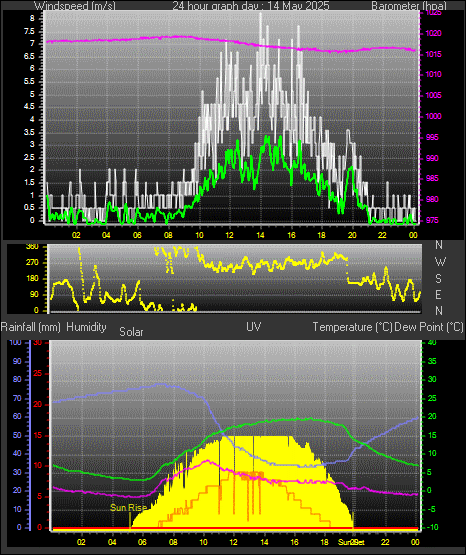Click the '975' barometer axis value
466x555 pixels.
[x=432, y=220]
